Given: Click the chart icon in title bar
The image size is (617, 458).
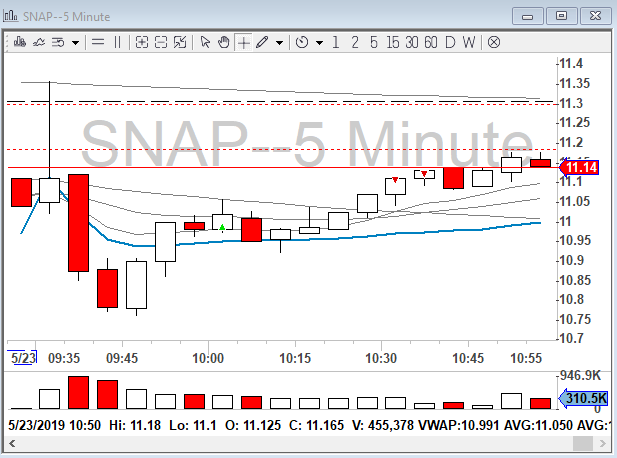Looking at the screenshot, I should pos(10,16).
